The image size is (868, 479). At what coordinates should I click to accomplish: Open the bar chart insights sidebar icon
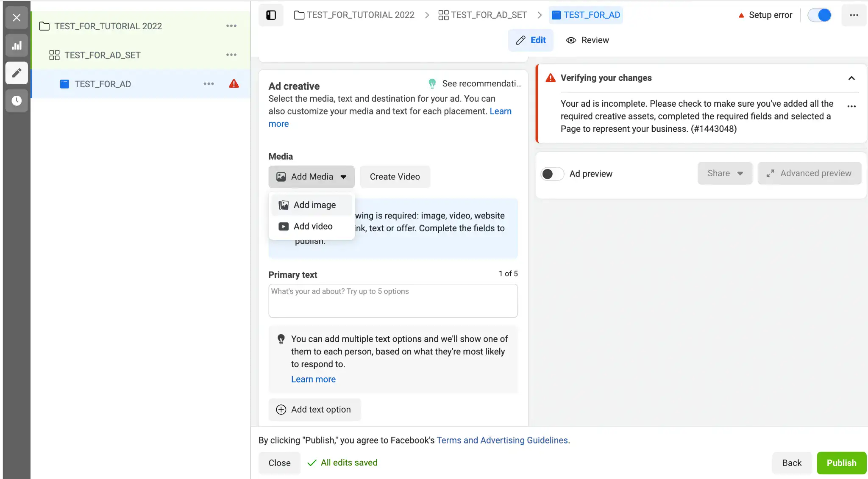(17, 46)
